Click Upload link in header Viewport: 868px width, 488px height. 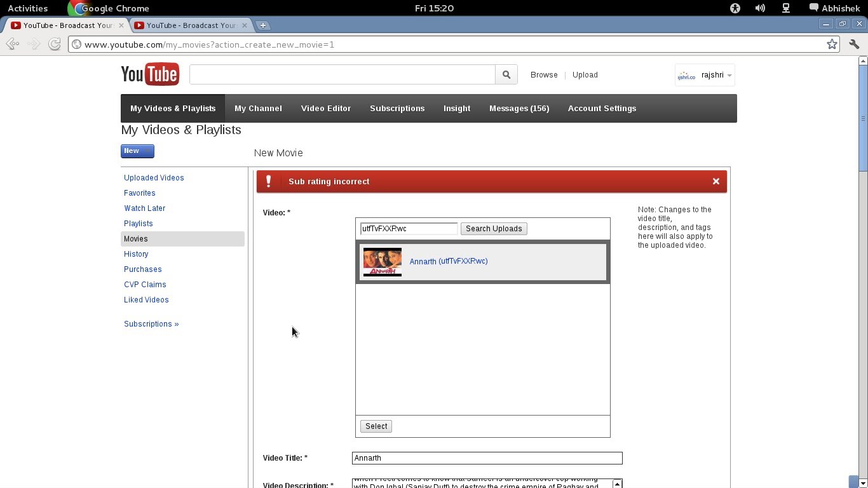point(585,75)
